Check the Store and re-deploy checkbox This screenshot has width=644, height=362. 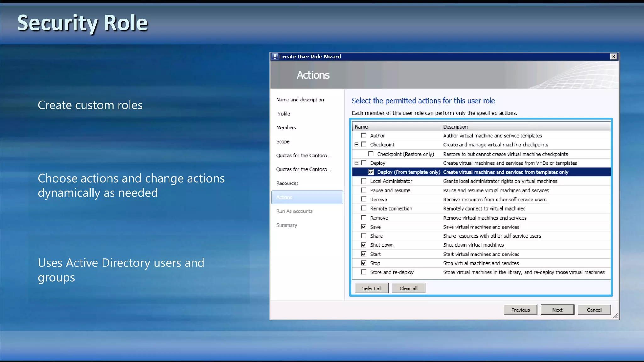(x=364, y=272)
